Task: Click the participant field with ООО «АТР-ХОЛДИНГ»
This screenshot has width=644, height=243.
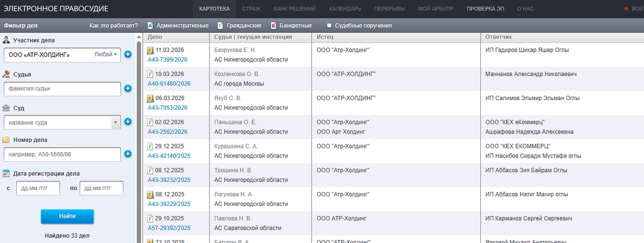Action: (x=62, y=54)
